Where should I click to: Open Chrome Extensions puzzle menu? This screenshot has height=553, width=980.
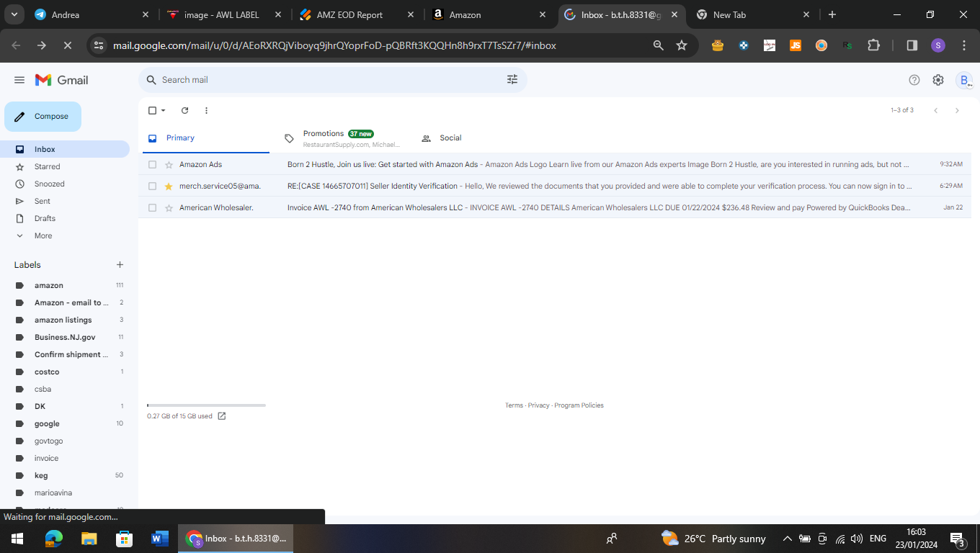click(873, 45)
